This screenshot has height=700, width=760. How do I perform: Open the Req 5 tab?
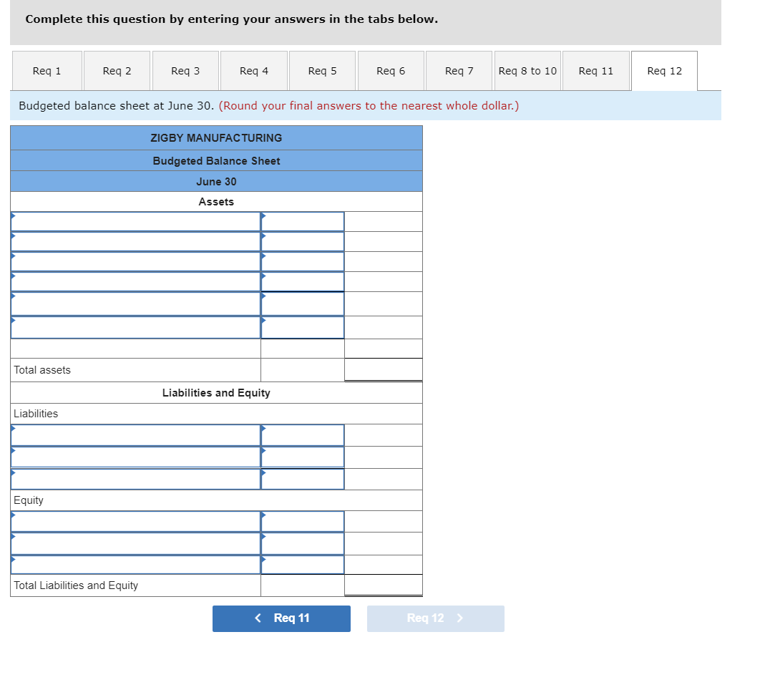click(322, 71)
